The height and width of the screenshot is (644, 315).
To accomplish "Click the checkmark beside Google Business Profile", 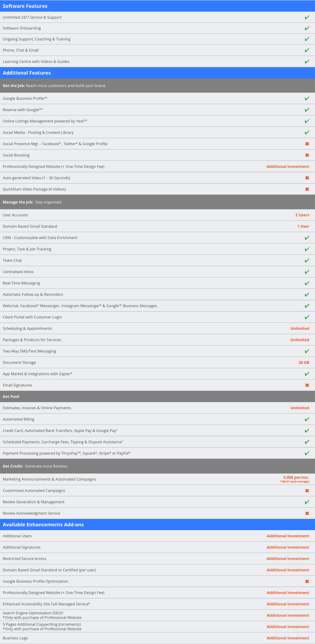I will [307, 99].
